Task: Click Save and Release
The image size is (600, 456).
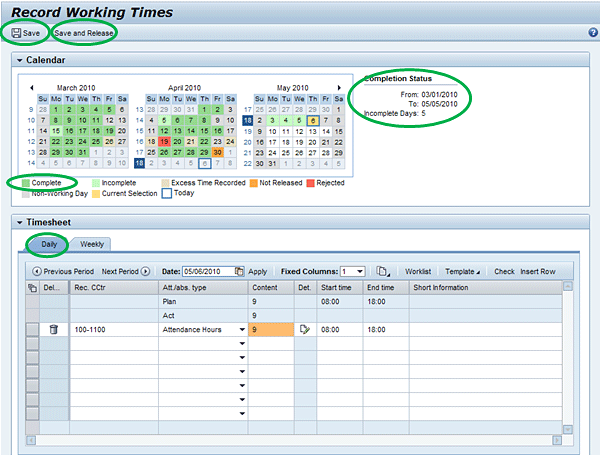Action: (x=85, y=33)
